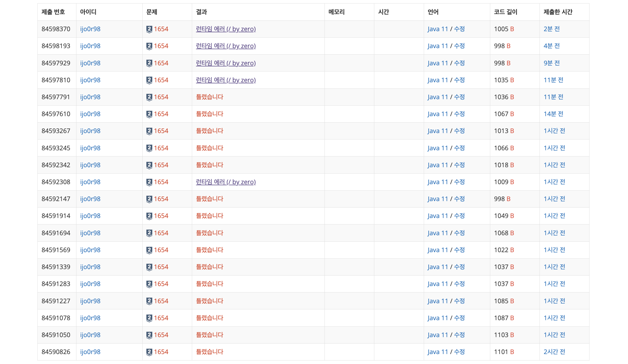Viewport: 628px width, 364px height.
Task: Click user ijo0r98 link in row 84591283
Action: (x=90, y=284)
